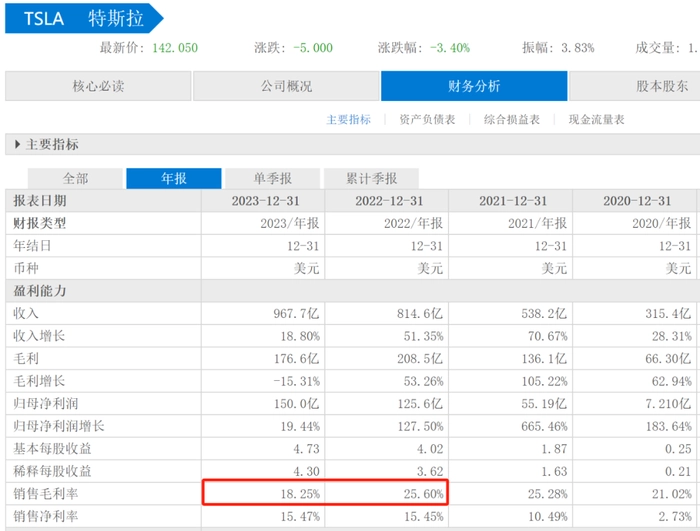Click the 销售毛利率 row label

point(45,493)
